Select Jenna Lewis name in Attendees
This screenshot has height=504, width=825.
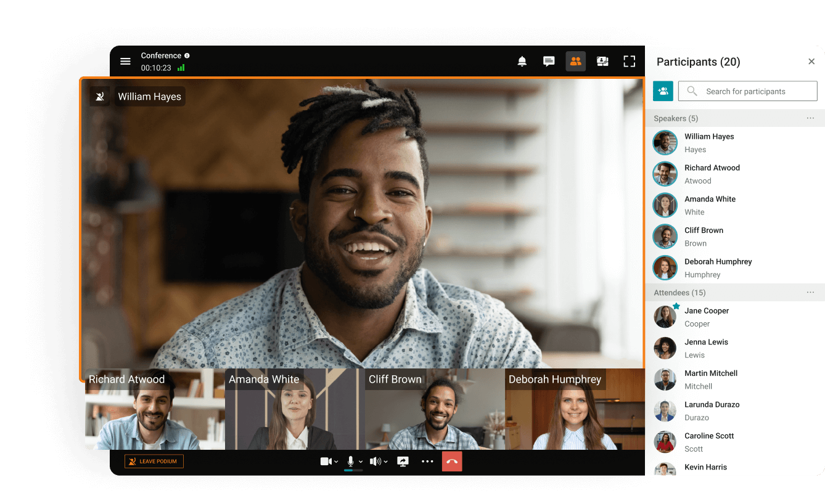[707, 342]
